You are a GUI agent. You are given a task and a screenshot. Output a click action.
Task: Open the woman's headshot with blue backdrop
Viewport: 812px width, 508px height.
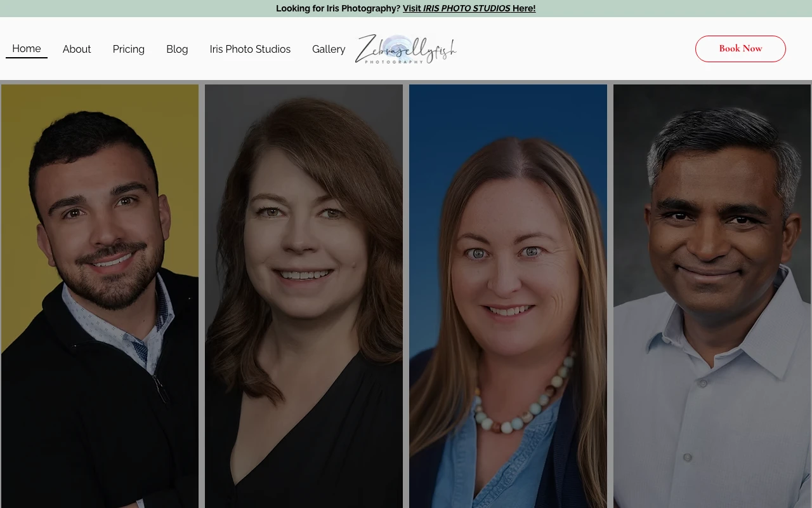pos(508,296)
